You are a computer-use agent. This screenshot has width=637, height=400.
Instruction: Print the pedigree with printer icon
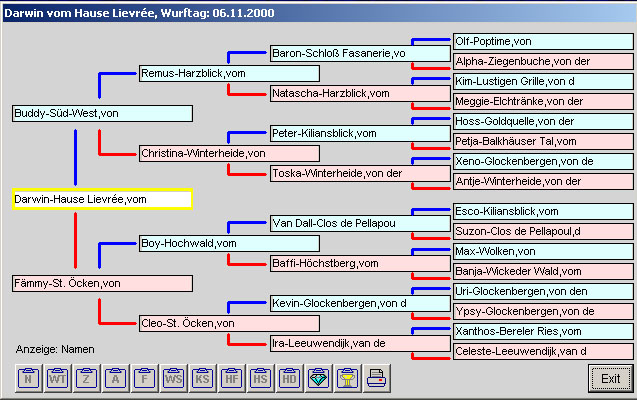click(x=377, y=379)
